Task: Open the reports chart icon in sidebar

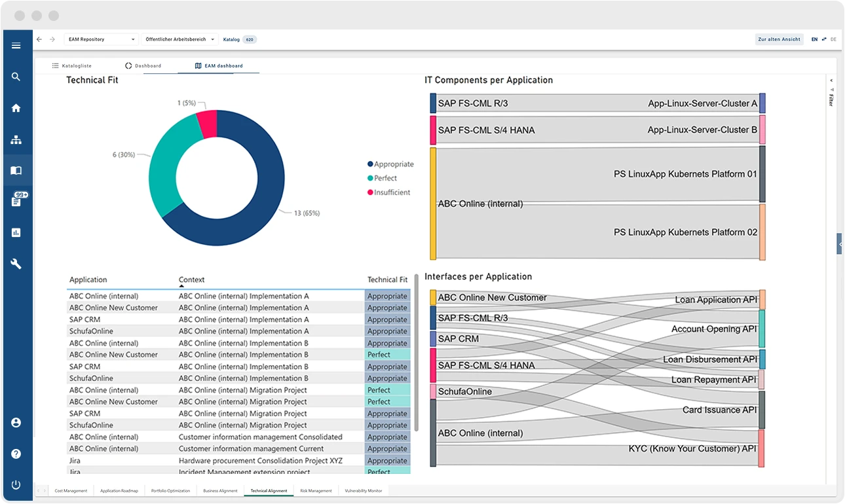Action: coord(16,232)
